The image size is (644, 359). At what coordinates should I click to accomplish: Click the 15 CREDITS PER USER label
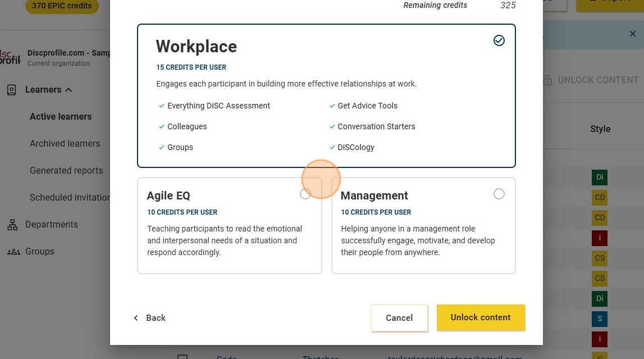(191, 67)
